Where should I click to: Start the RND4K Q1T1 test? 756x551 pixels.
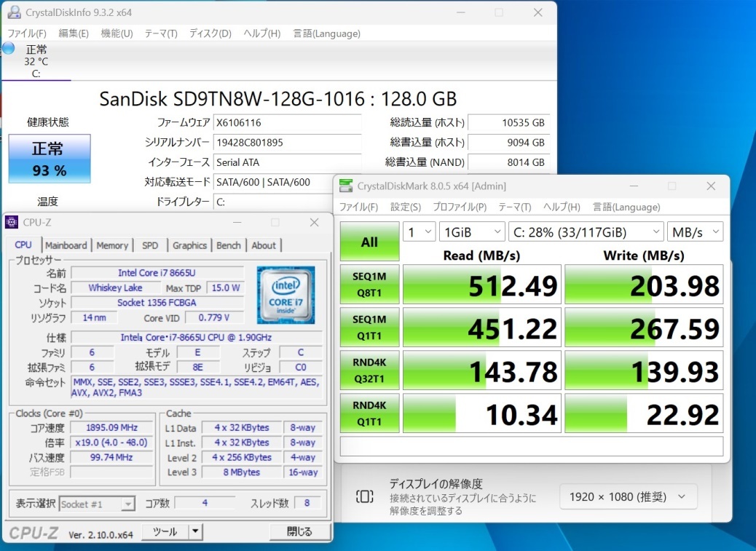tap(369, 413)
